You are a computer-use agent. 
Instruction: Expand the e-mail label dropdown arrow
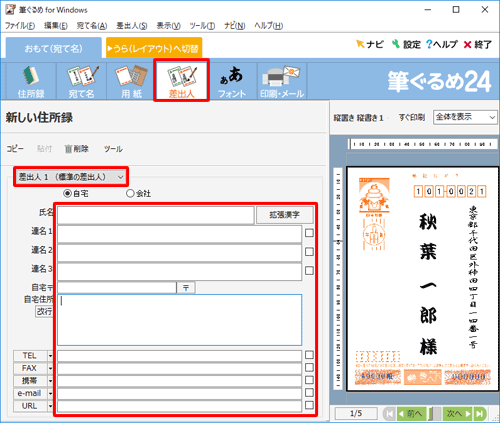click(50, 394)
